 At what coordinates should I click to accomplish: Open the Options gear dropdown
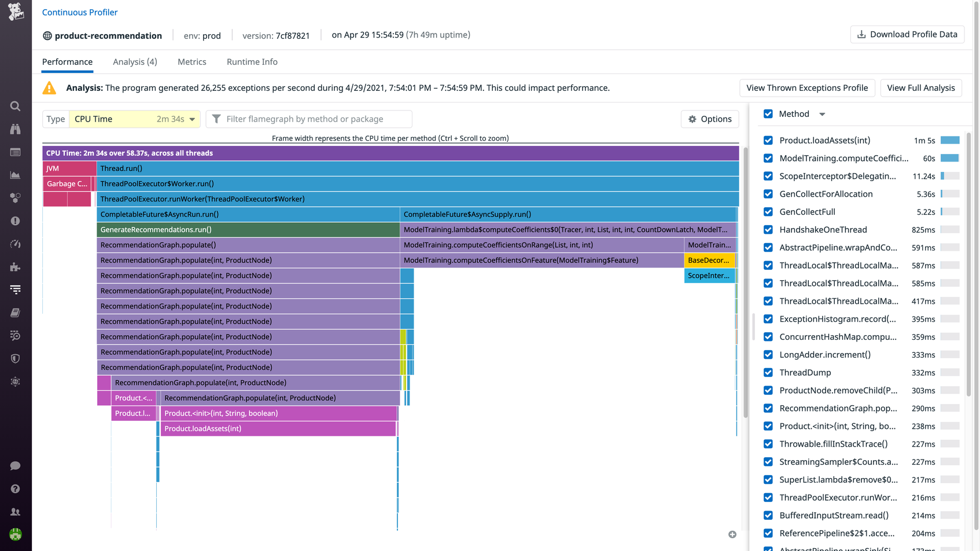pyautogui.click(x=710, y=119)
